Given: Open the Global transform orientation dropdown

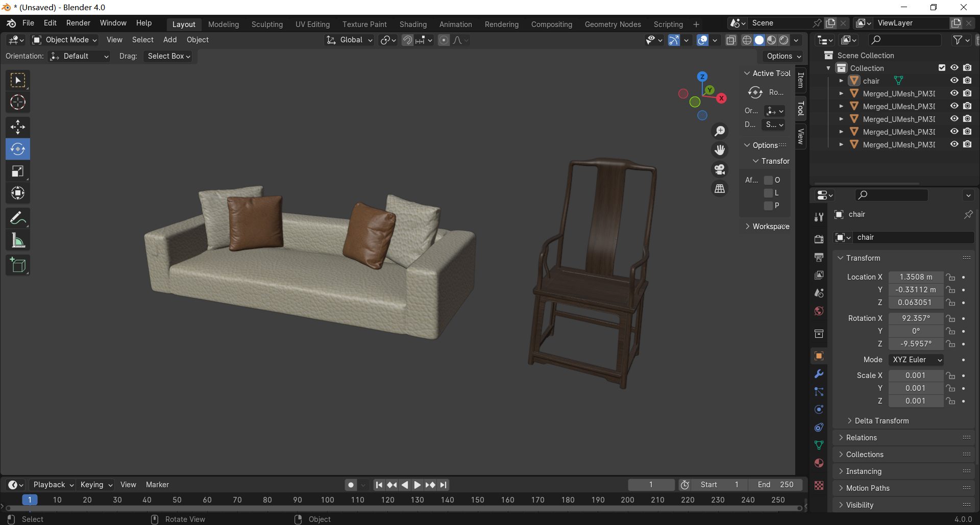Looking at the screenshot, I should click(349, 40).
